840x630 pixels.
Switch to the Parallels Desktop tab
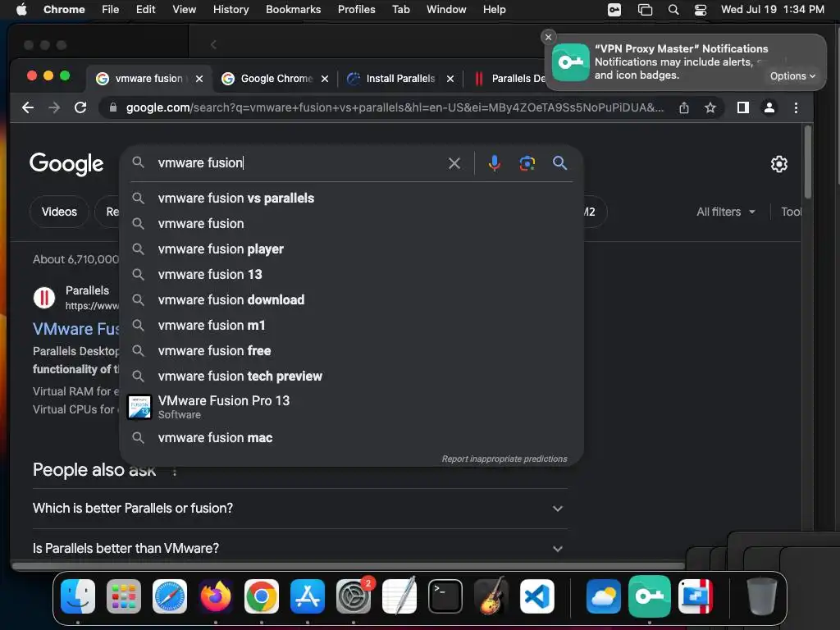[x=509, y=79]
